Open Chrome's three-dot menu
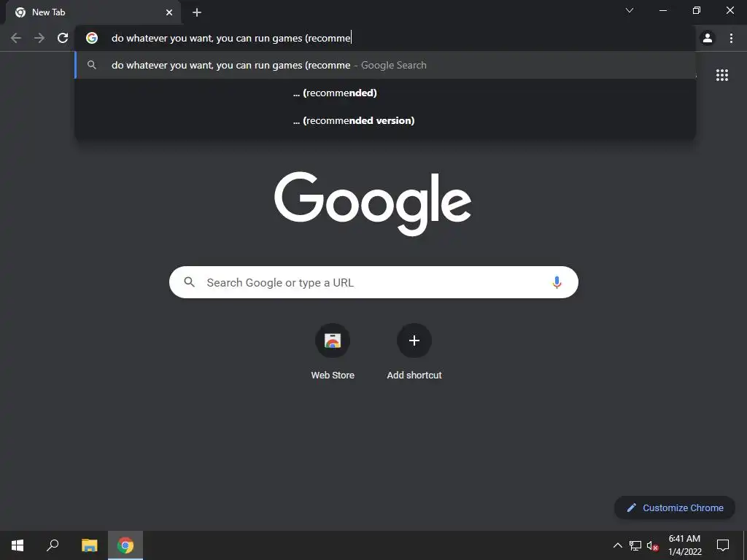 (x=731, y=38)
